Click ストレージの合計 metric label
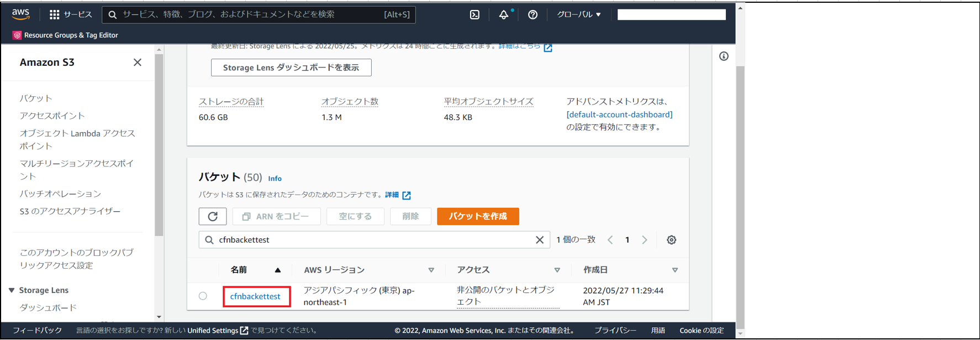 231,102
